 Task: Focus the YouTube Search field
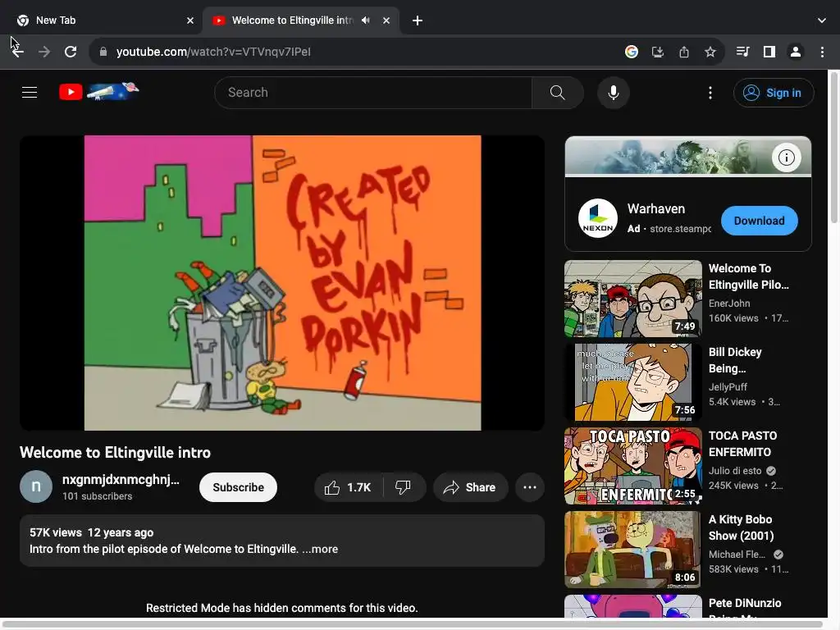click(x=373, y=93)
